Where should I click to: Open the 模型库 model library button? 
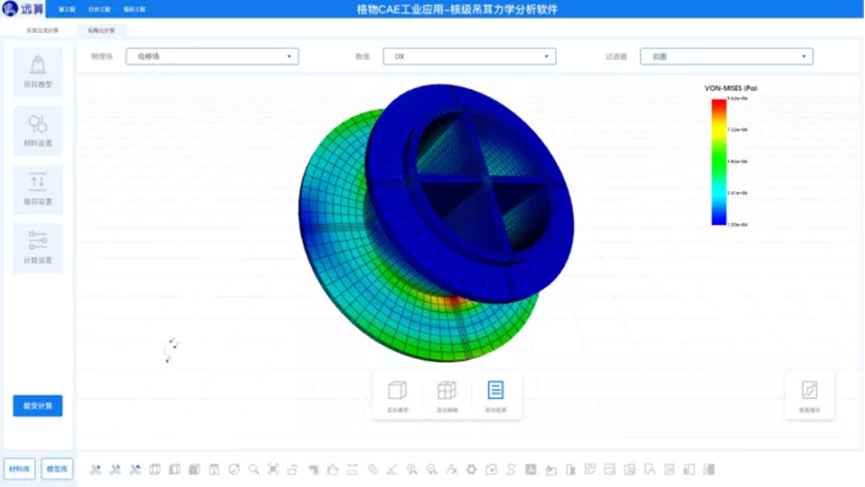(57, 469)
